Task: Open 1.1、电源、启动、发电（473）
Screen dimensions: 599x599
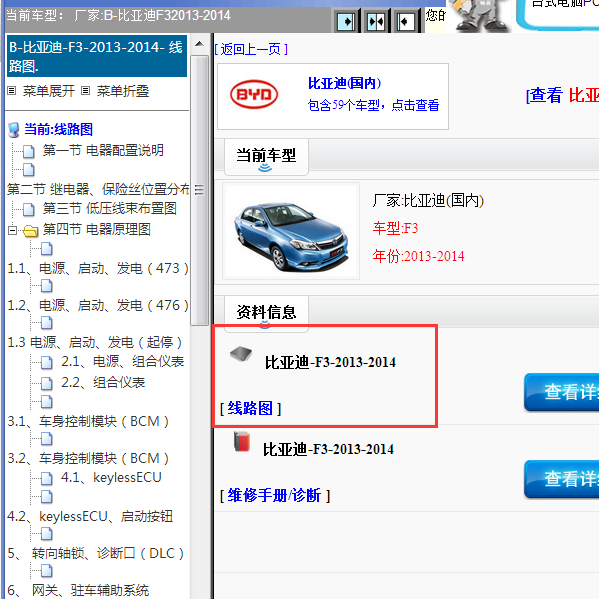Action: (98, 269)
